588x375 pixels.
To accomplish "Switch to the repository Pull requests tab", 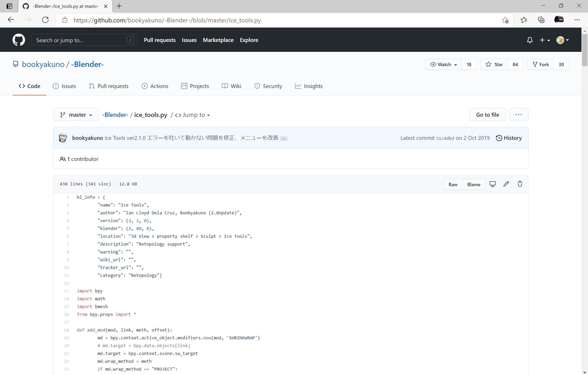I will pyautogui.click(x=108, y=86).
